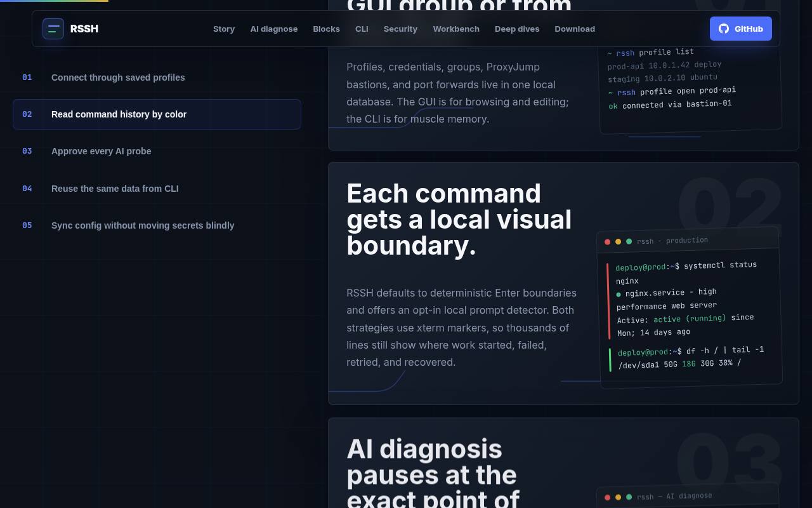Click the 'ok connected via bastion-01' line
812x508 pixels.
click(x=670, y=104)
